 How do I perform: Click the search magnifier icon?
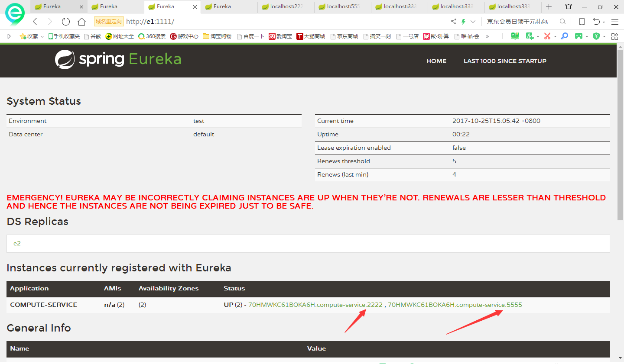click(562, 21)
